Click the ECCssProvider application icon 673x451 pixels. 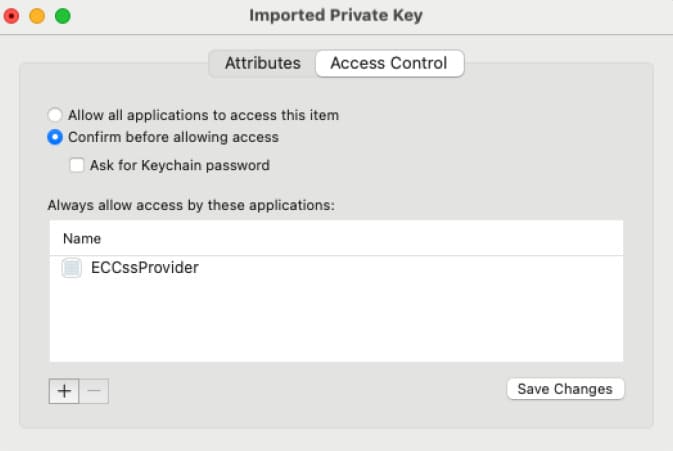tap(71, 268)
